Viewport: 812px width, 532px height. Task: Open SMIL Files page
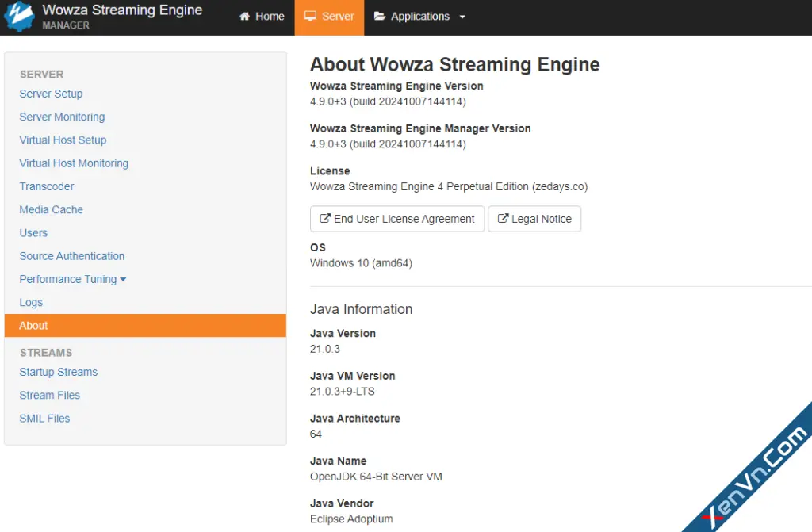click(x=44, y=419)
